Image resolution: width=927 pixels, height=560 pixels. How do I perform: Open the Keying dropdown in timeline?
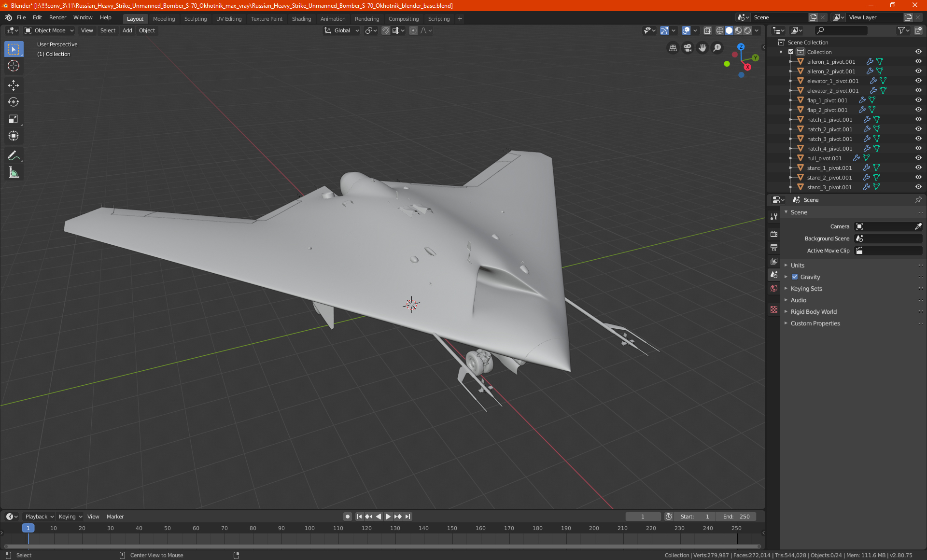pos(70,517)
